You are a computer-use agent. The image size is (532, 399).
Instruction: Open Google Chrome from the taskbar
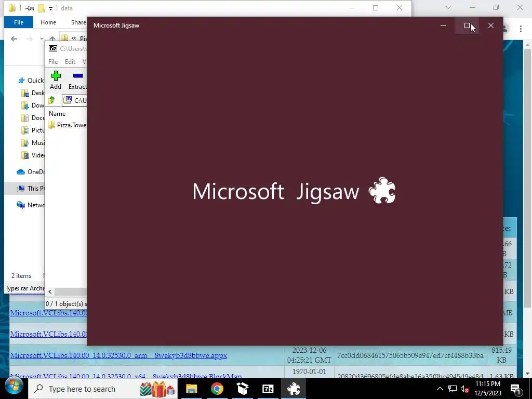[x=217, y=389]
